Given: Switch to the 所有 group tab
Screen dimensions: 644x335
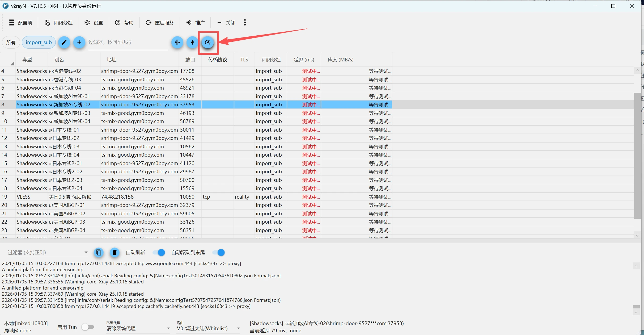Looking at the screenshot, I should click(x=11, y=42).
